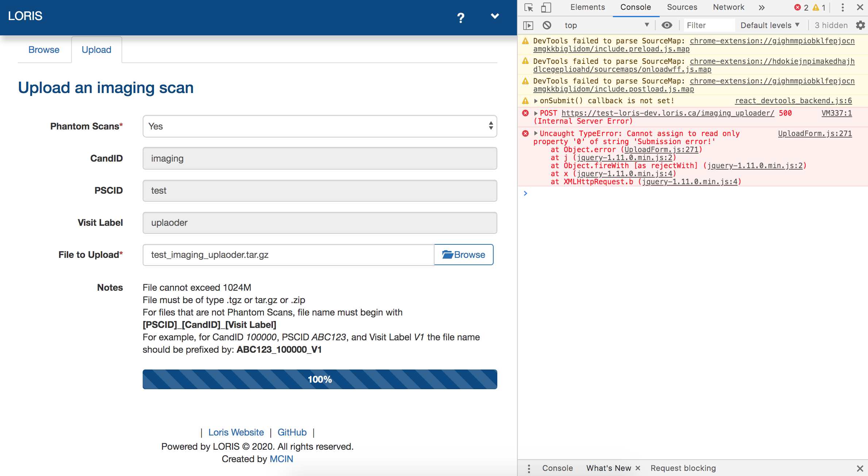This screenshot has width=868, height=476.
Task: Open the GitHub link in the footer
Action: tap(292, 432)
